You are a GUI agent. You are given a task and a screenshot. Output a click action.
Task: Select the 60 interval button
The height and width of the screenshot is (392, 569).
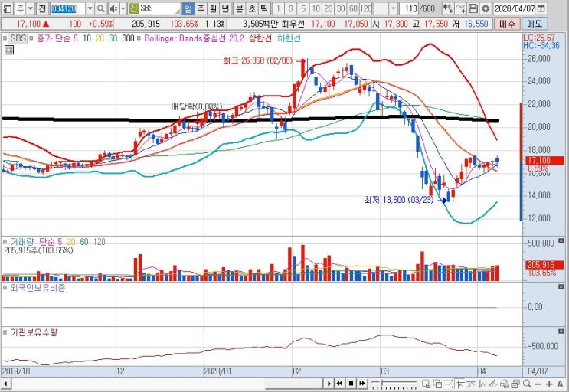pyautogui.click(x=353, y=8)
